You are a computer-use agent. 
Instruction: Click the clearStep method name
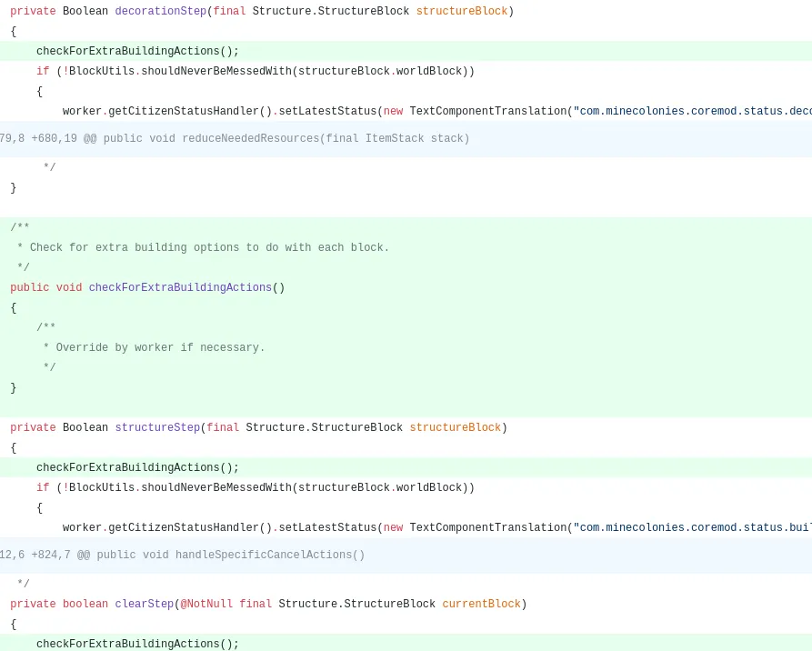tap(144, 604)
